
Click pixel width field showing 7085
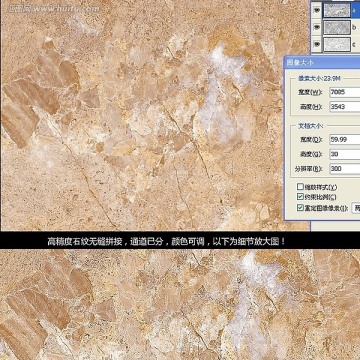pyautogui.click(x=345, y=92)
